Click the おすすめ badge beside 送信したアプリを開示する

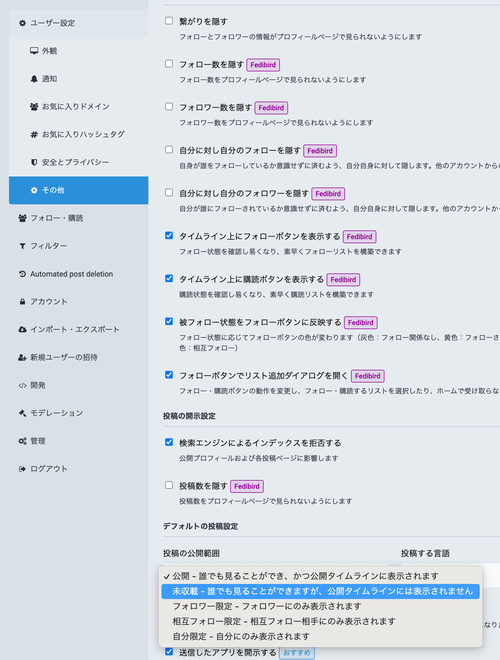click(x=297, y=652)
